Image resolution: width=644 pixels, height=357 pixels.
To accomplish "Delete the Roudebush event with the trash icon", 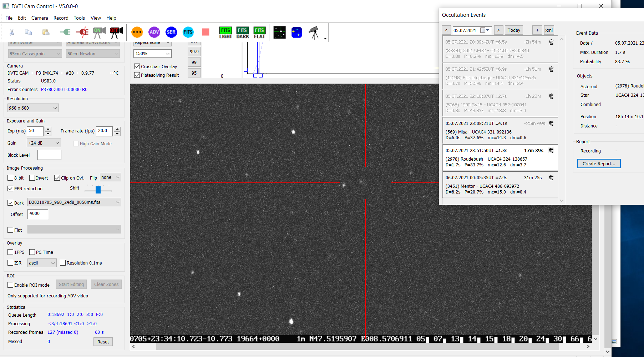I will click(x=551, y=151).
